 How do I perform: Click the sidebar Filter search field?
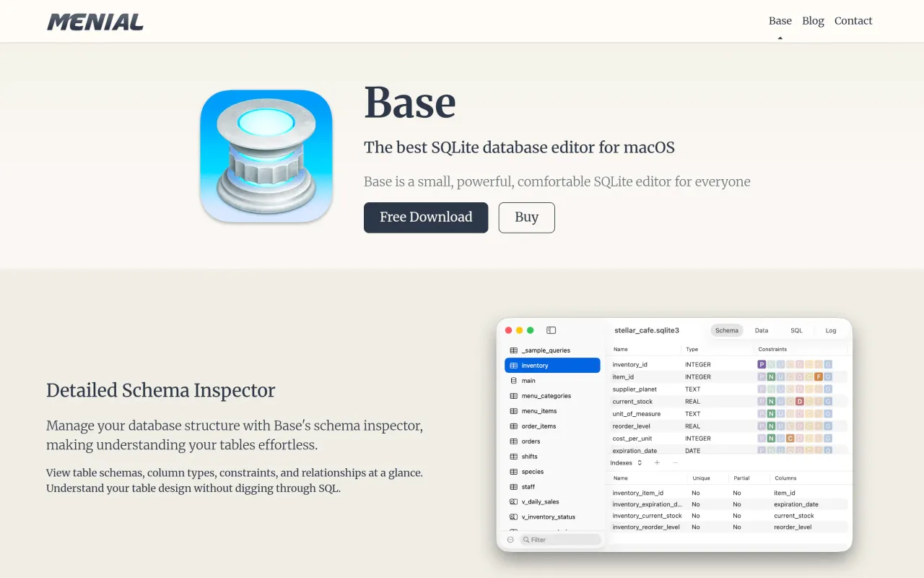[x=561, y=540]
